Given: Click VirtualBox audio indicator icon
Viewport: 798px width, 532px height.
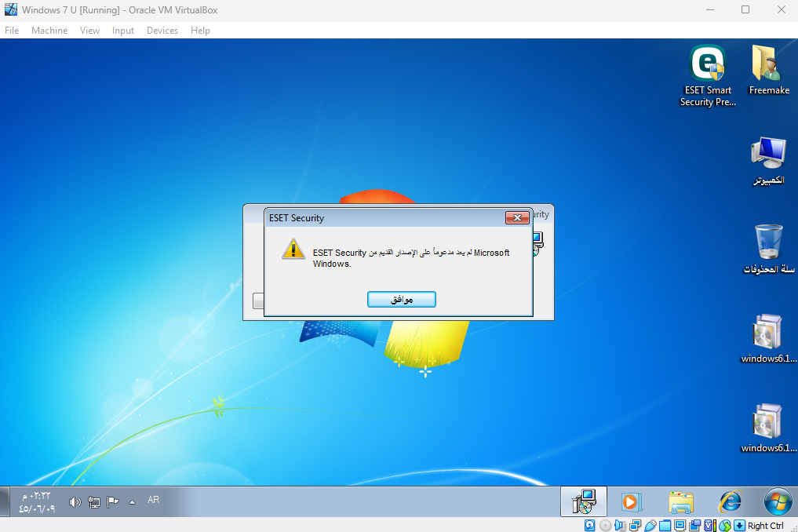Looking at the screenshot, I should 620,526.
